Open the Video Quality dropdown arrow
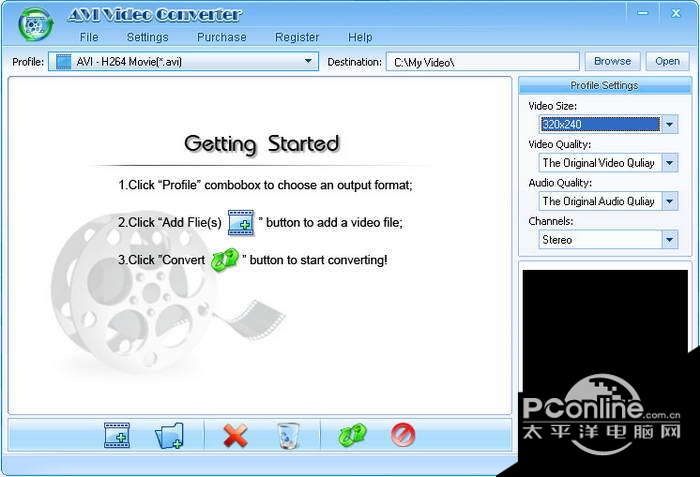Viewport: 700px width, 477px height. 669,163
